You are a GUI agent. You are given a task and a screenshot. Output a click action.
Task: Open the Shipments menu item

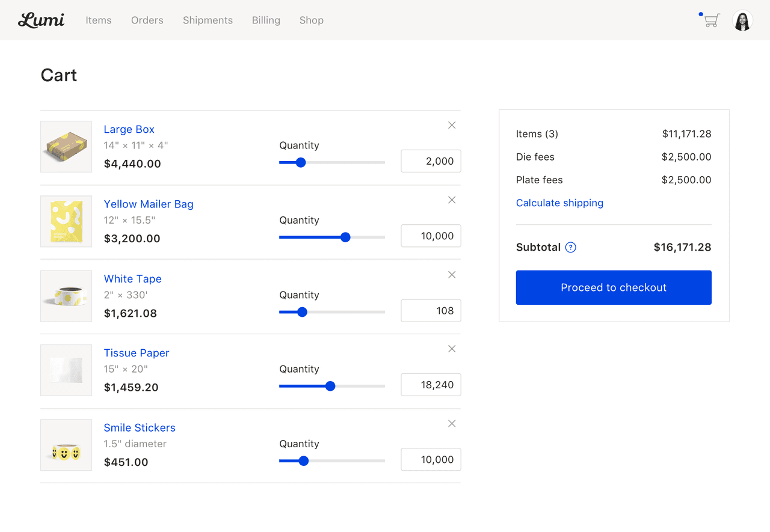pyautogui.click(x=208, y=20)
